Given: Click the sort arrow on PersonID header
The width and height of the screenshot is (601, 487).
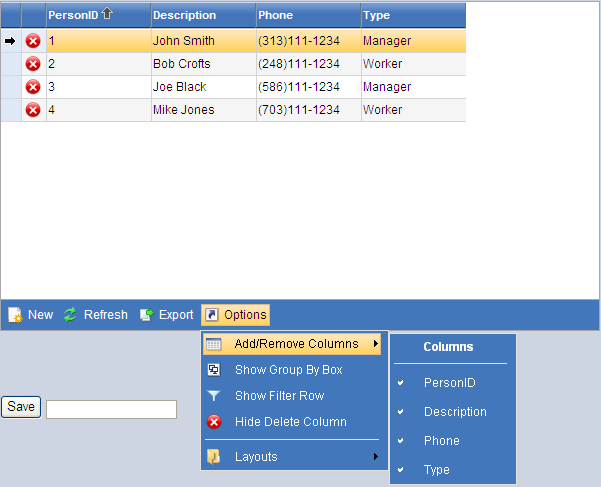Looking at the screenshot, I should [107, 15].
